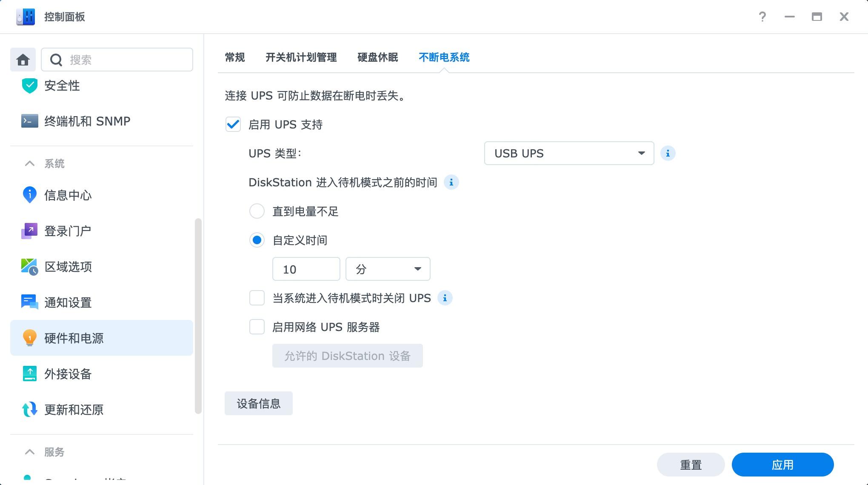This screenshot has width=868, height=485.
Task: Collapse the 系统 sidebar section
Action: click(x=30, y=164)
